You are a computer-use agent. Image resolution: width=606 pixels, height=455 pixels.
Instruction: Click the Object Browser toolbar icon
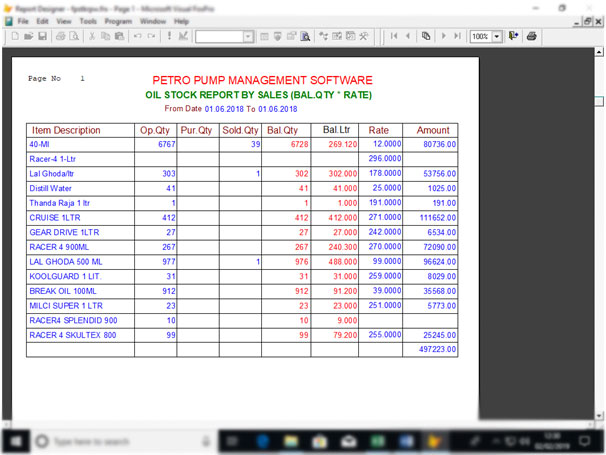click(337, 36)
